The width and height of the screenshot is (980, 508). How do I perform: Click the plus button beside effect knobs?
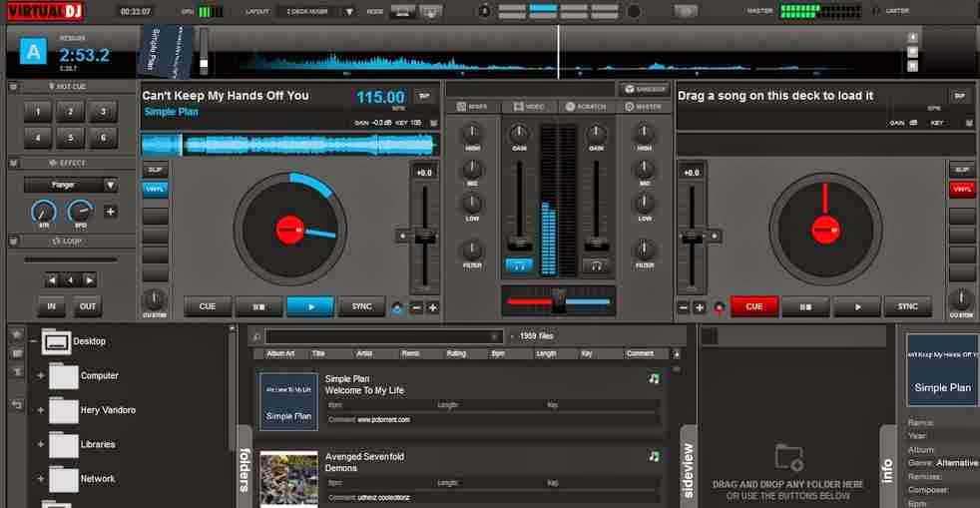[110, 212]
